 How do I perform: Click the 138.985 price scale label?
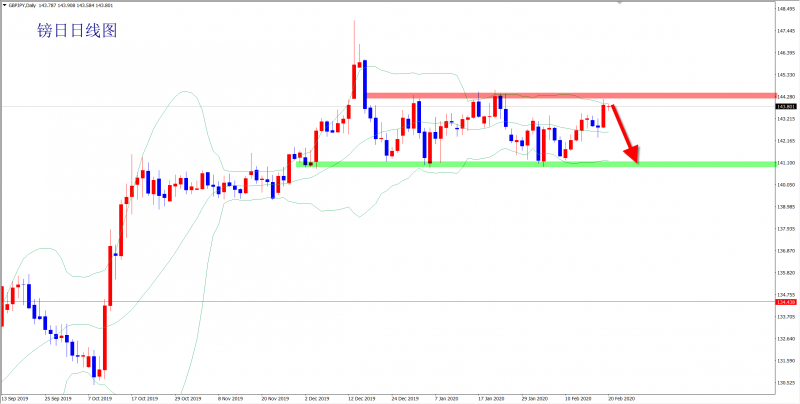785,207
